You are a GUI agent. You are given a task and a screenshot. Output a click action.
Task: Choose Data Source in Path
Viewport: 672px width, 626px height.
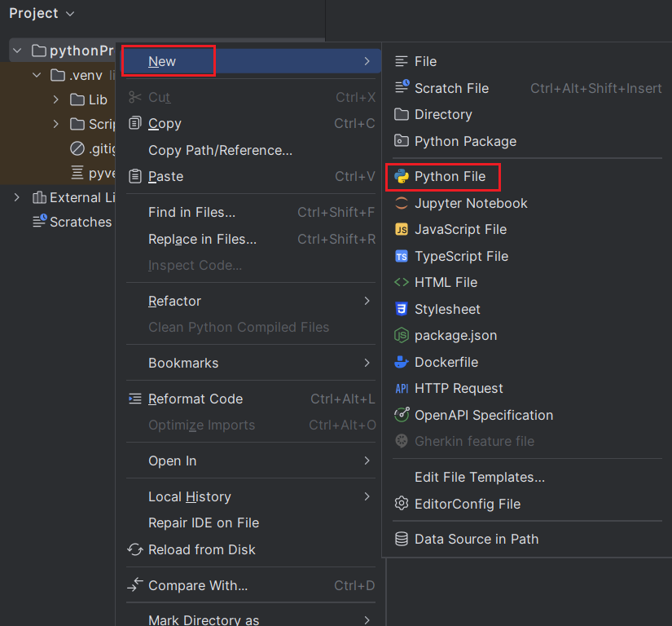pos(477,539)
